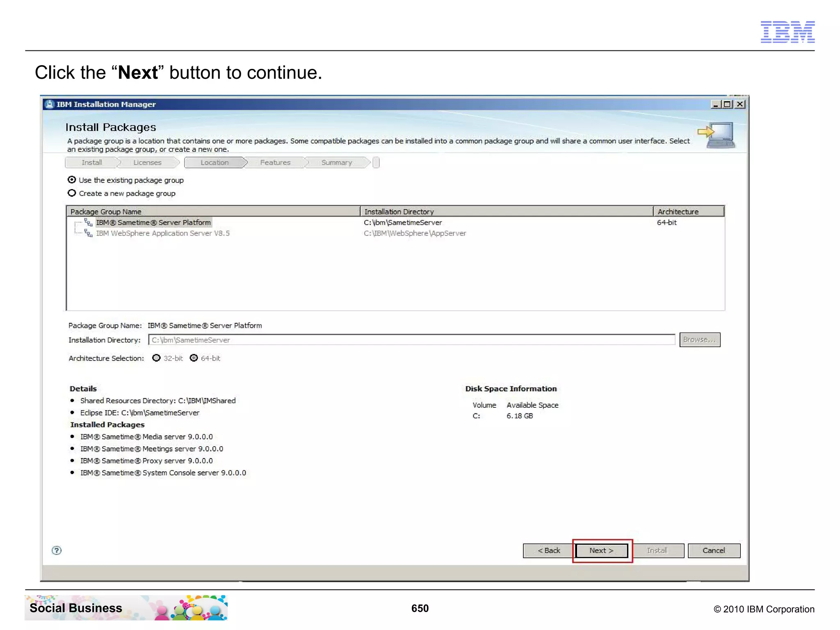Click the 6.18 GB available space value
Image resolution: width=840 pixels, height=630 pixels.
[x=520, y=416]
